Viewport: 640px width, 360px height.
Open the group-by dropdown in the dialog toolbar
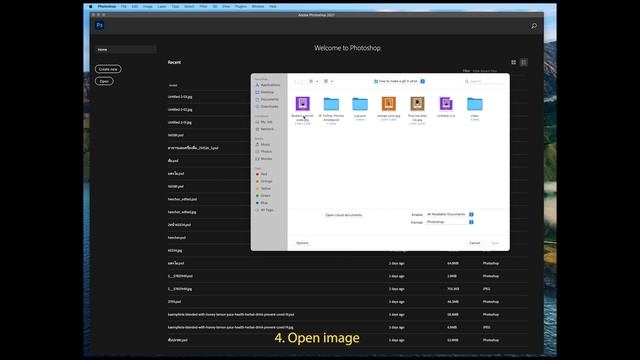(x=328, y=81)
